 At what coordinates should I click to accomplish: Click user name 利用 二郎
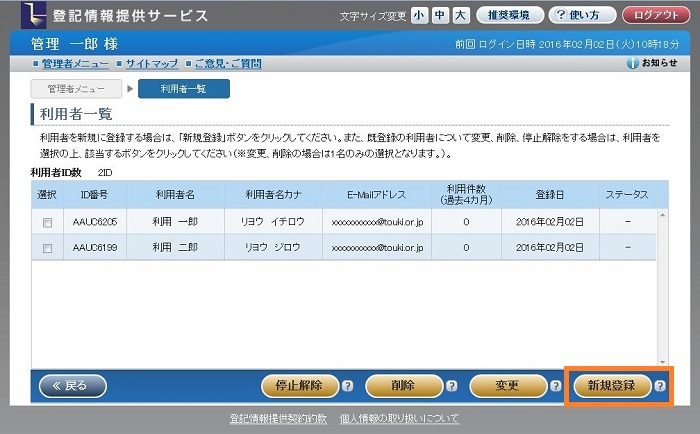[175, 247]
